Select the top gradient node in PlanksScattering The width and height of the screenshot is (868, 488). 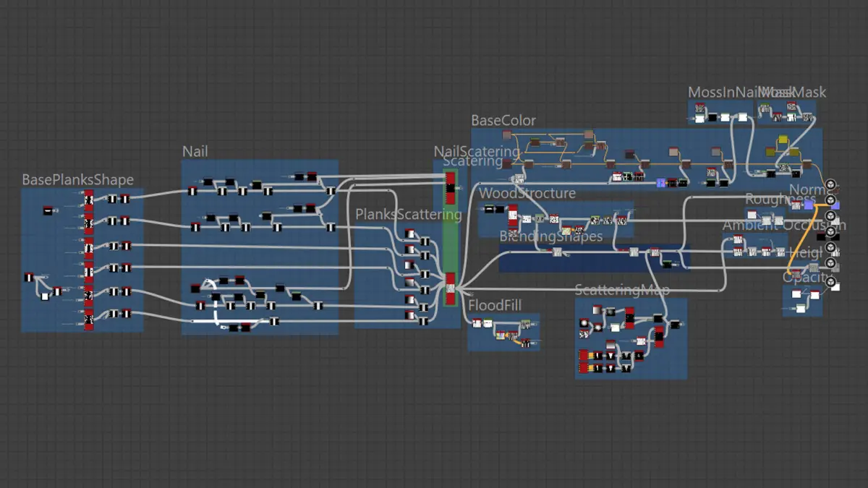click(409, 234)
